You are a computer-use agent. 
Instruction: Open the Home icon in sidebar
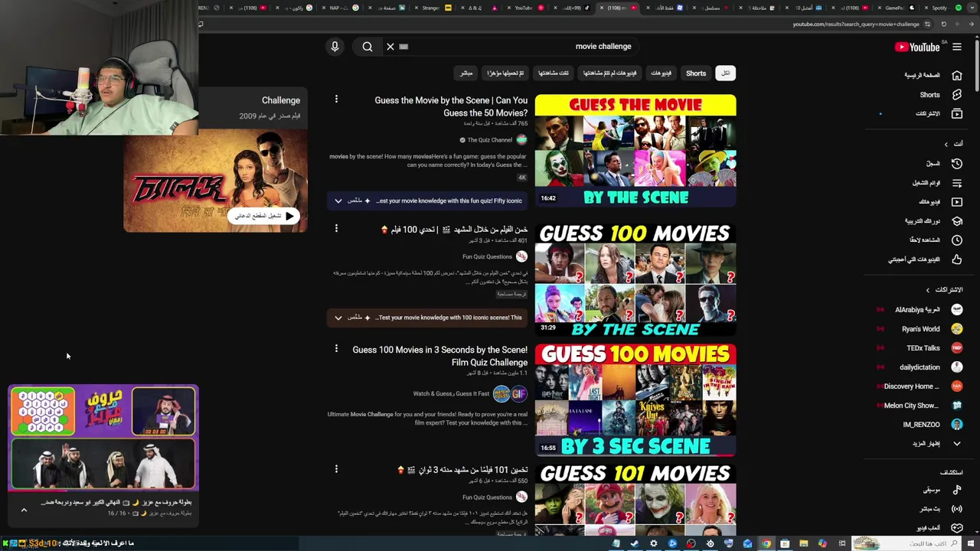(956, 75)
